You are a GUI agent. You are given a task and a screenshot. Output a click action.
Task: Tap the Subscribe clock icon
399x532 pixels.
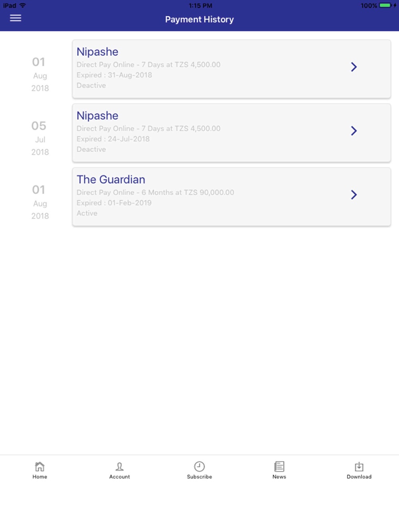(x=199, y=466)
